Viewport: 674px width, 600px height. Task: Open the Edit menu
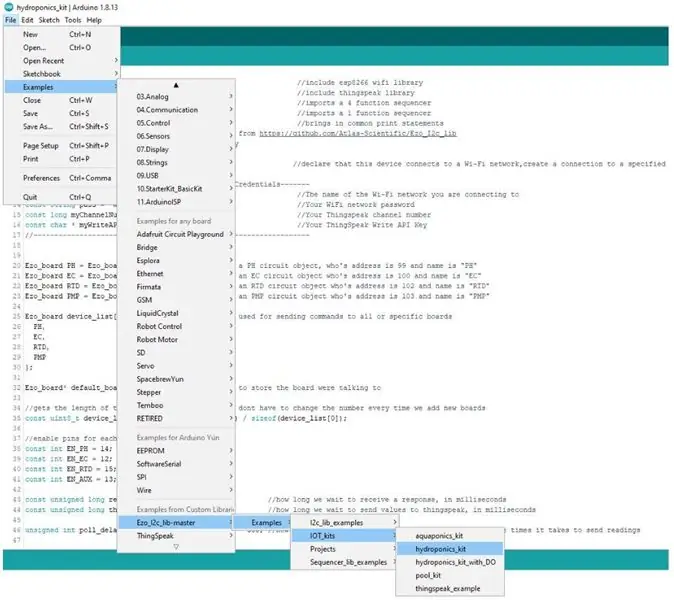click(27, 20)
